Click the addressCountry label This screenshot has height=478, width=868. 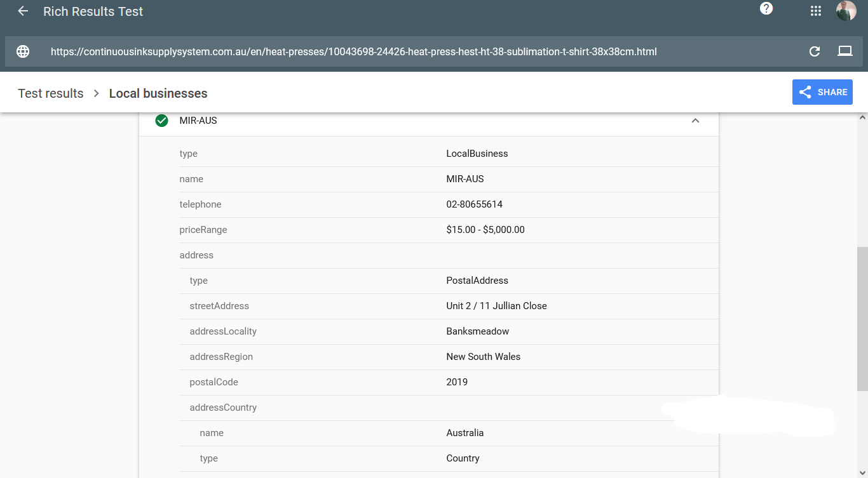[x=223, y=408]
